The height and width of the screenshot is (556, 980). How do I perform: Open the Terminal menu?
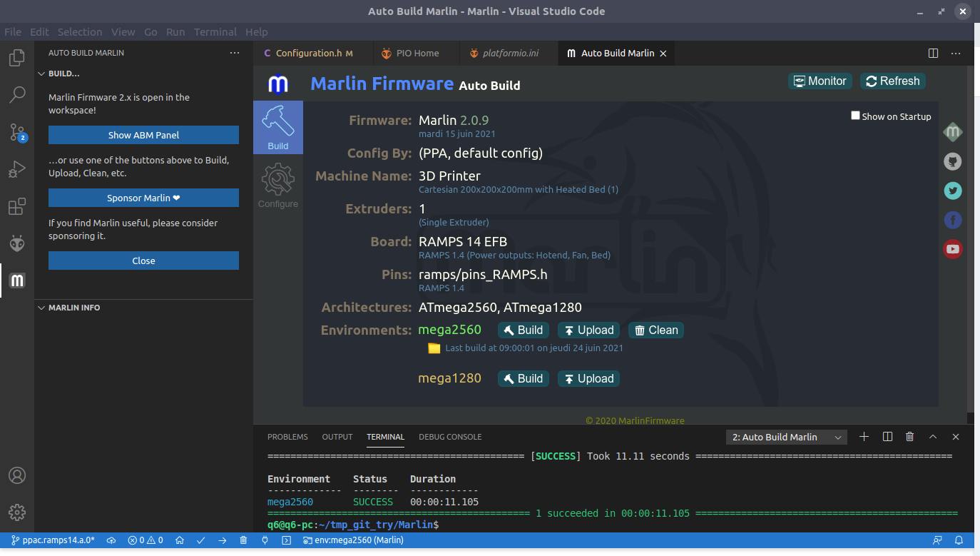(x=215, y=32)
